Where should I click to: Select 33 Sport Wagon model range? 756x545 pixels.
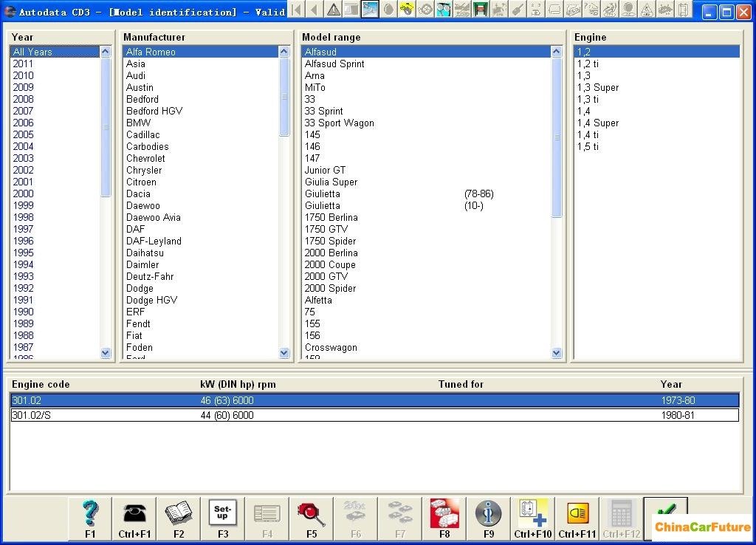pyautogui.click(x=426, y=123)
